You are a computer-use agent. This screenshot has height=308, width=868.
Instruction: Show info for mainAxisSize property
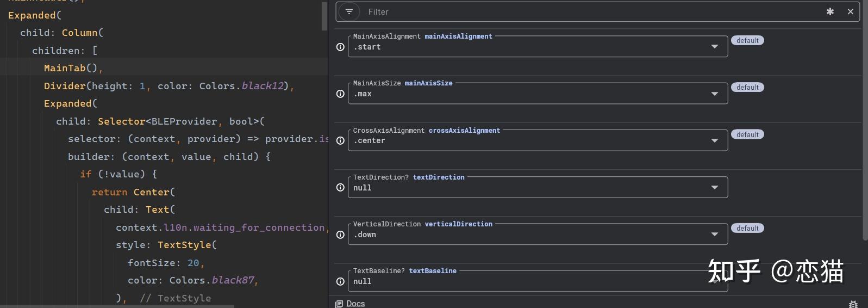[340, 94]
